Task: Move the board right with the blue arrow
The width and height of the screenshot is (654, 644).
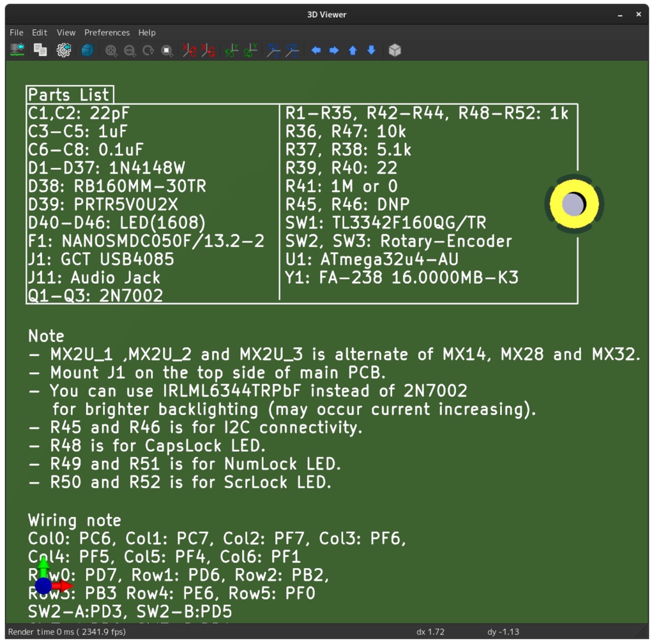Action: (x=333, y=50)
